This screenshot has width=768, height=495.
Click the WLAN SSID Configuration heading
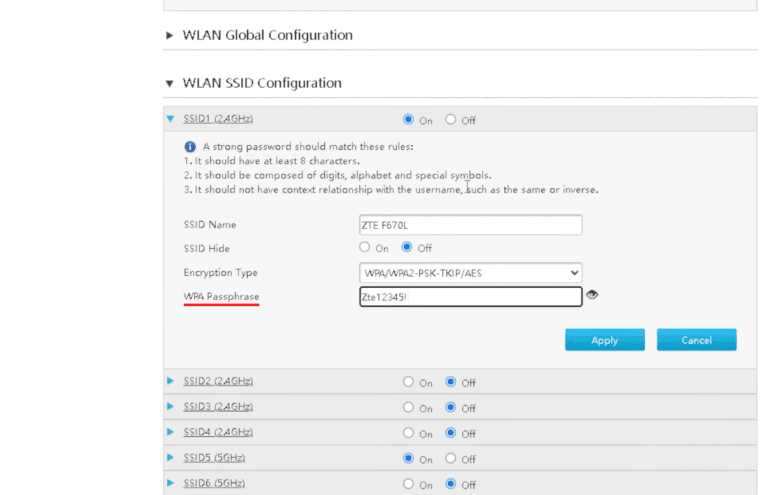tap(262, 83)
